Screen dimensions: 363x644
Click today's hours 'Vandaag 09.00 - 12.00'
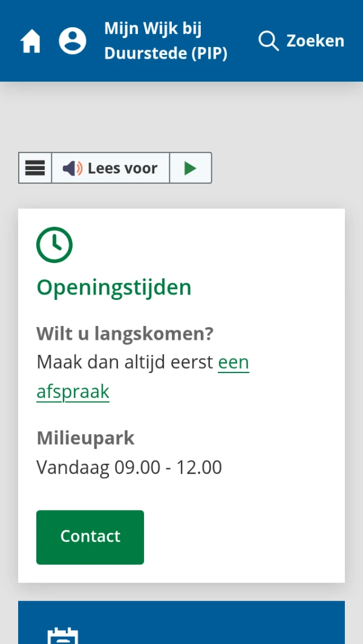(129, 467)
